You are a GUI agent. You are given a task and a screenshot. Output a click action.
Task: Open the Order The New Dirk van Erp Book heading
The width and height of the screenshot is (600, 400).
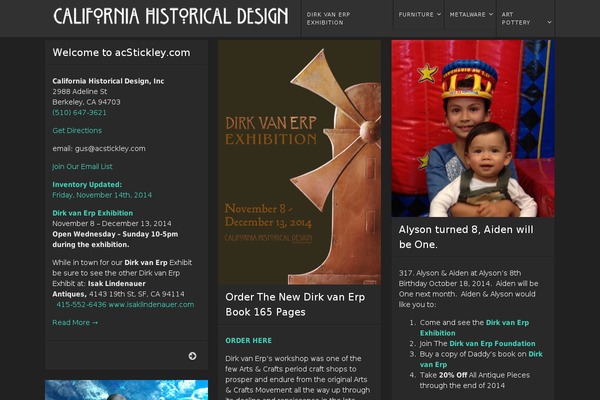point(295,305)
